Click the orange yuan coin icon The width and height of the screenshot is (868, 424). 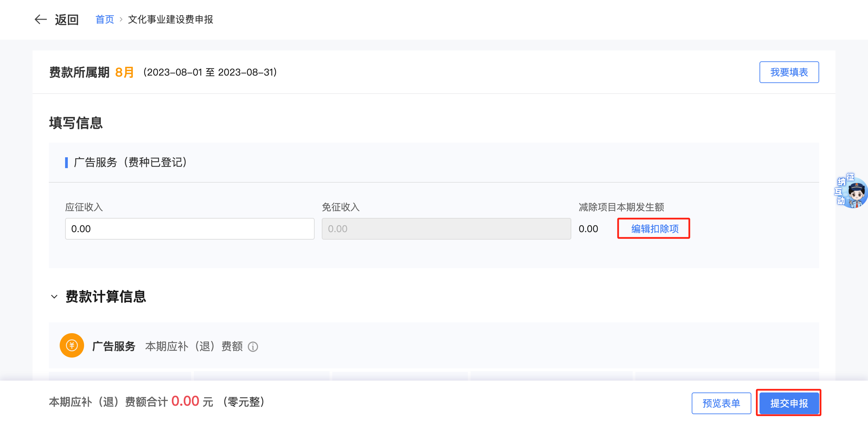pyautogui.click(x=72, y=346)
